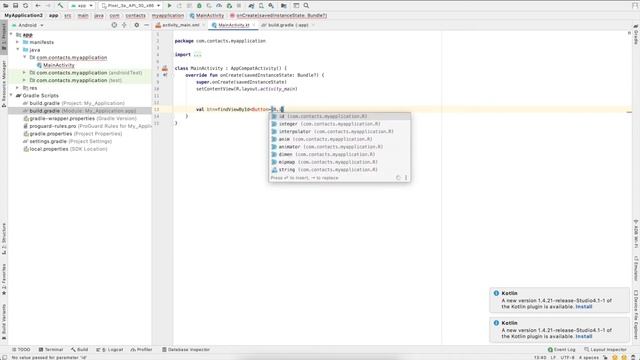Open the Layout Inspector button

tap(605, 350)
